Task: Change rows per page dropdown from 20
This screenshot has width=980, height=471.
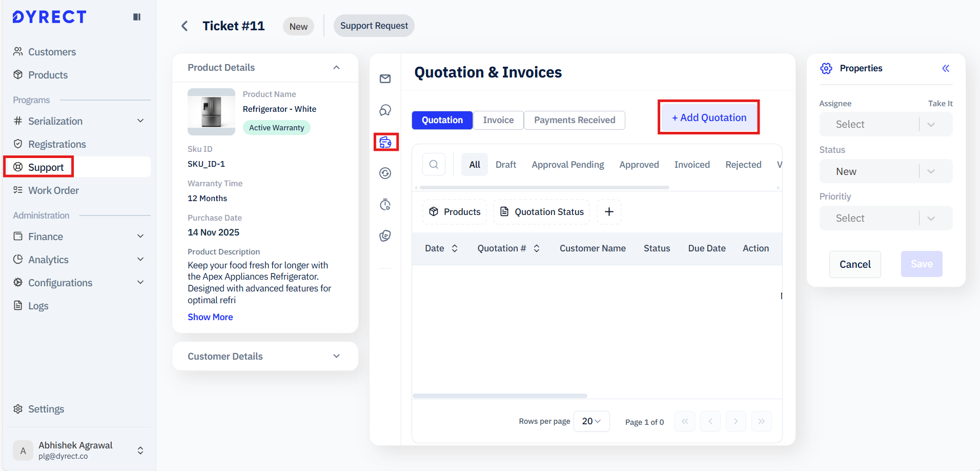Action: 591,421
